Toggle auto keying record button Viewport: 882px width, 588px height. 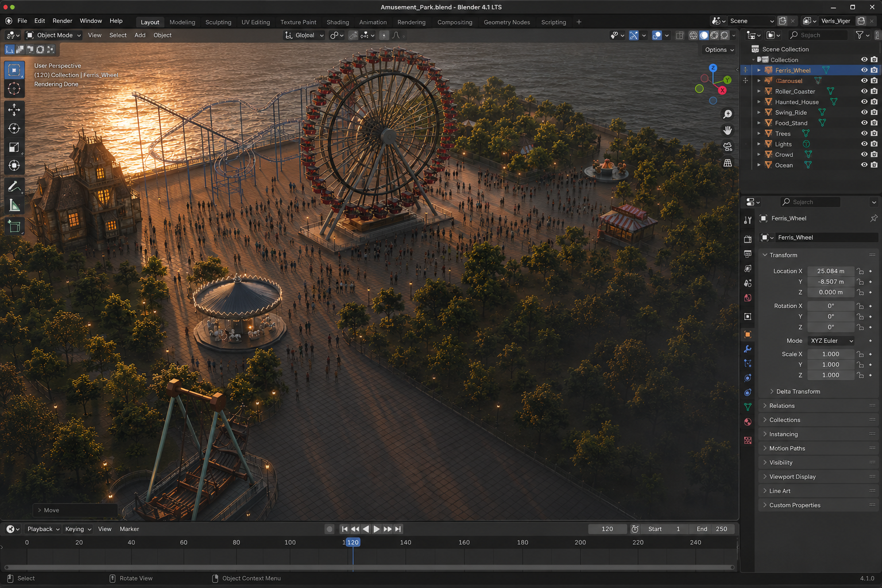330,529
